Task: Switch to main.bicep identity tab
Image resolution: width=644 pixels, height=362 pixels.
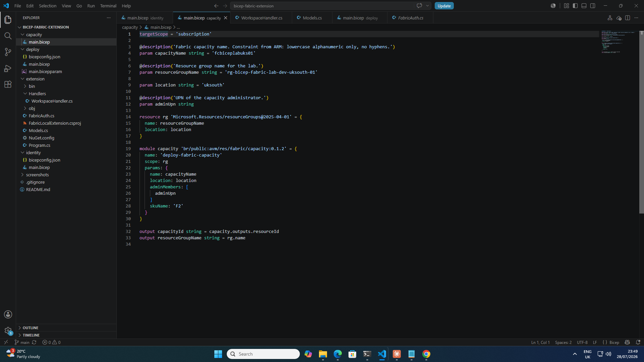Action: click(x=145, y=18)
